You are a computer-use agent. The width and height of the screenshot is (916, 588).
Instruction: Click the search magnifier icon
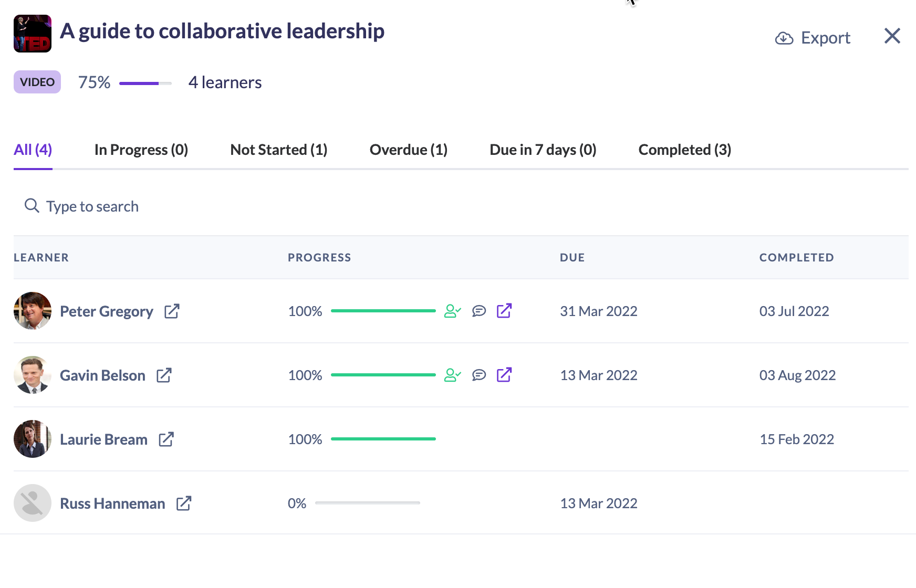32,206
